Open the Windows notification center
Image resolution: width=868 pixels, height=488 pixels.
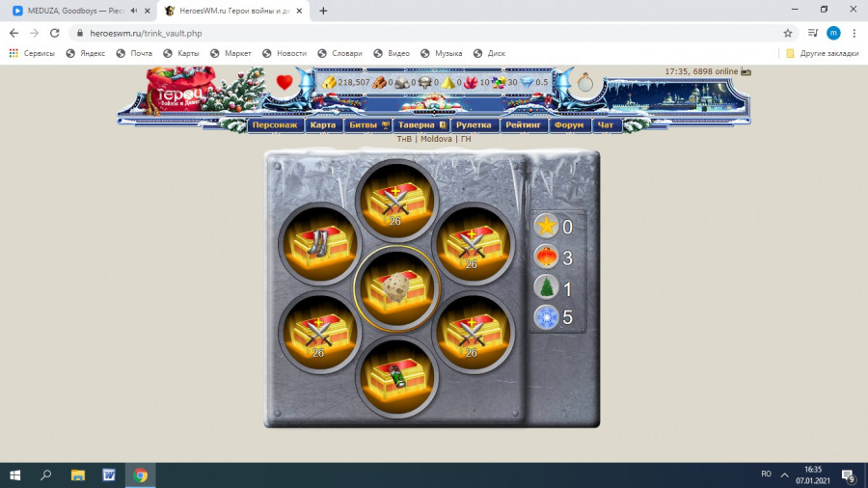848,475
